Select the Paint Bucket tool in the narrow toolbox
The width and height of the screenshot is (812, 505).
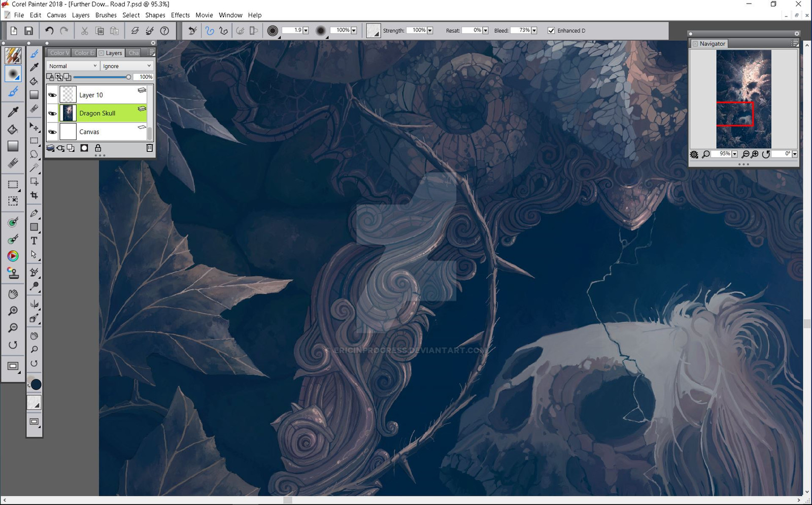[34, 81]
